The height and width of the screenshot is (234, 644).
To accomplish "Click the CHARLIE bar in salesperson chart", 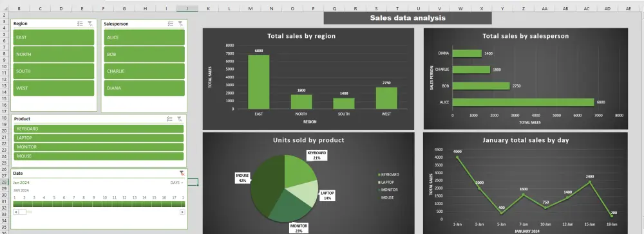I will coord(471,69).
